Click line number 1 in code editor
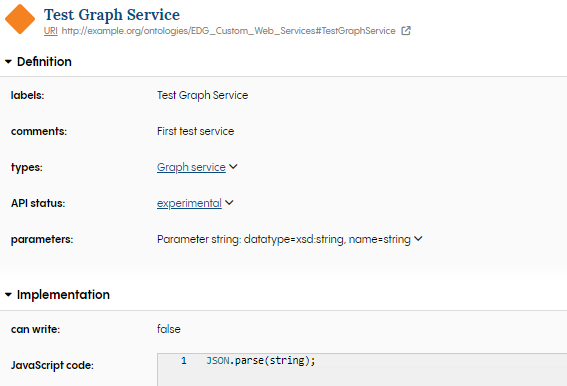Image resolution: width=567 pixels, height=386 pixels. tap(184, 361)
